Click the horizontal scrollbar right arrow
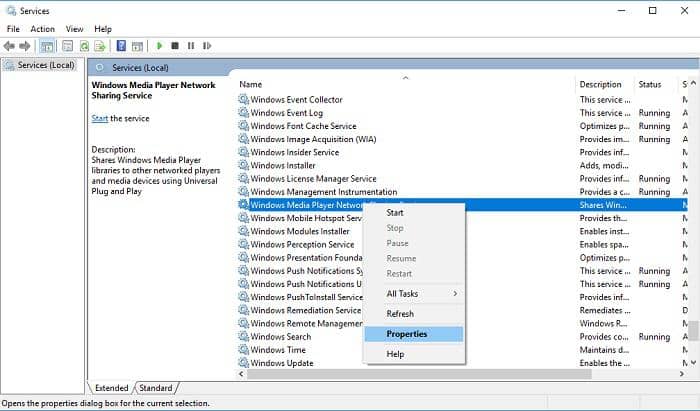The width and height of the screenshot is (700, 411). 682,374
